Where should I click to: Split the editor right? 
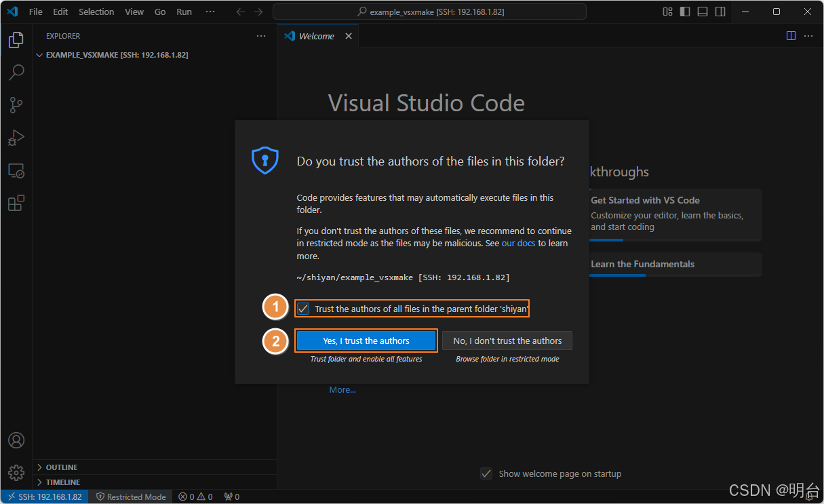tap(791, 36)
